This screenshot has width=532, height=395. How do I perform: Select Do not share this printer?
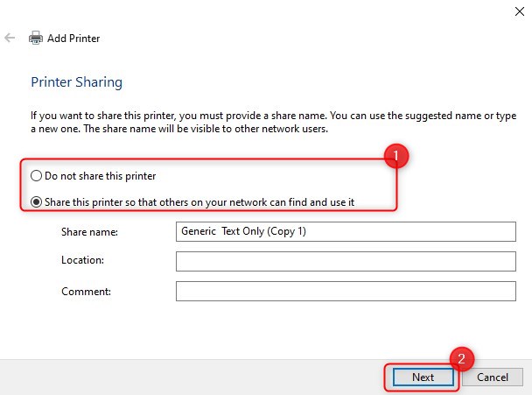[94, 176]
